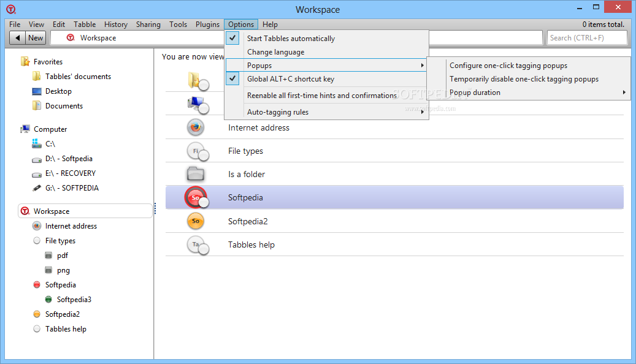Expand the Popup duration submenu arrow
Image resolution: width=636 pixels, height=364 pixels.
[624, 93]
